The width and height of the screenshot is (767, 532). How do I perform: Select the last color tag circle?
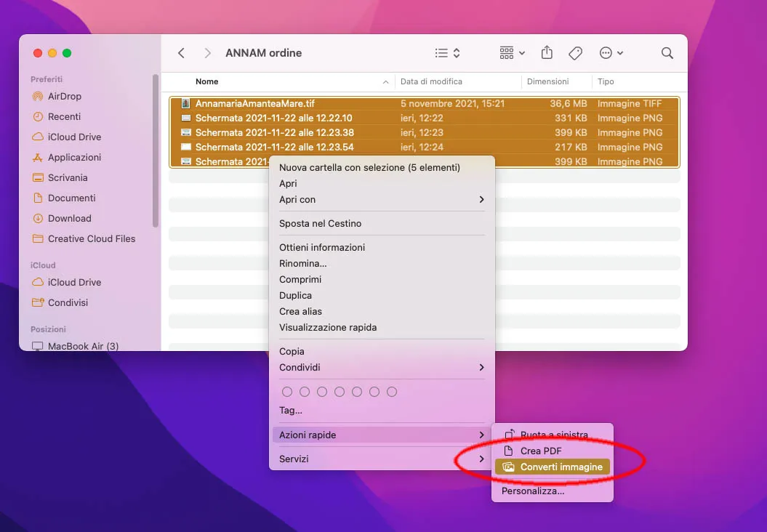392,392
